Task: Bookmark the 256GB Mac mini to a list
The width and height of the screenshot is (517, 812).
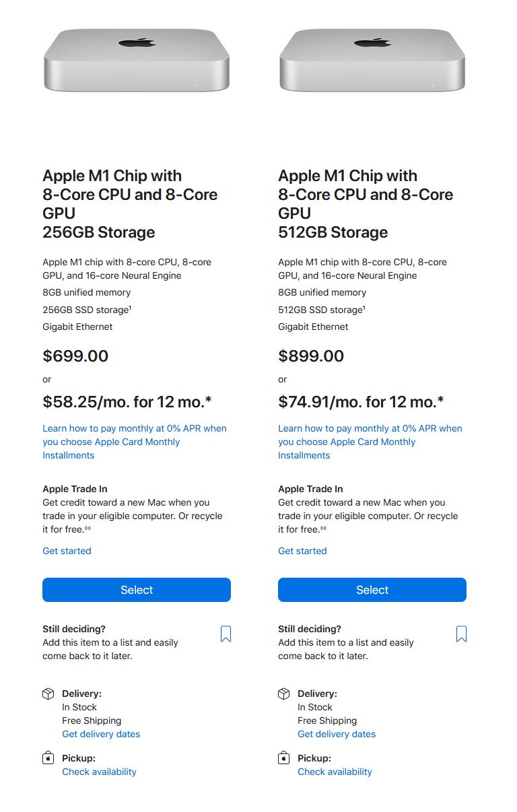Action: (x=226, y=634)
